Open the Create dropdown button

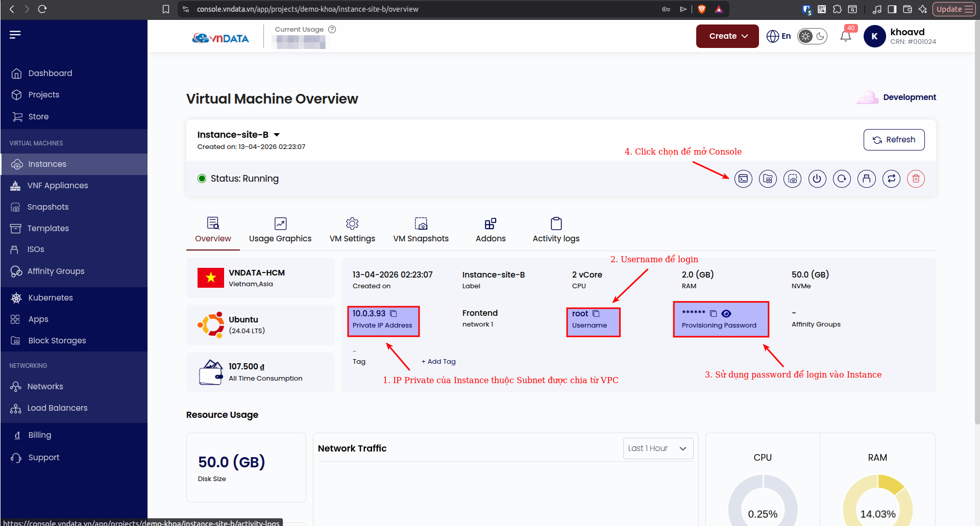[727, 36]
